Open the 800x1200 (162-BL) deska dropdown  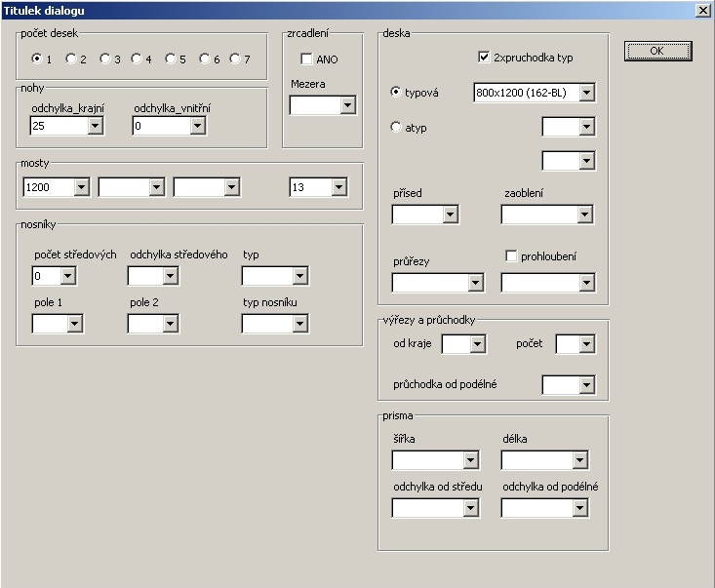[585, 93]
